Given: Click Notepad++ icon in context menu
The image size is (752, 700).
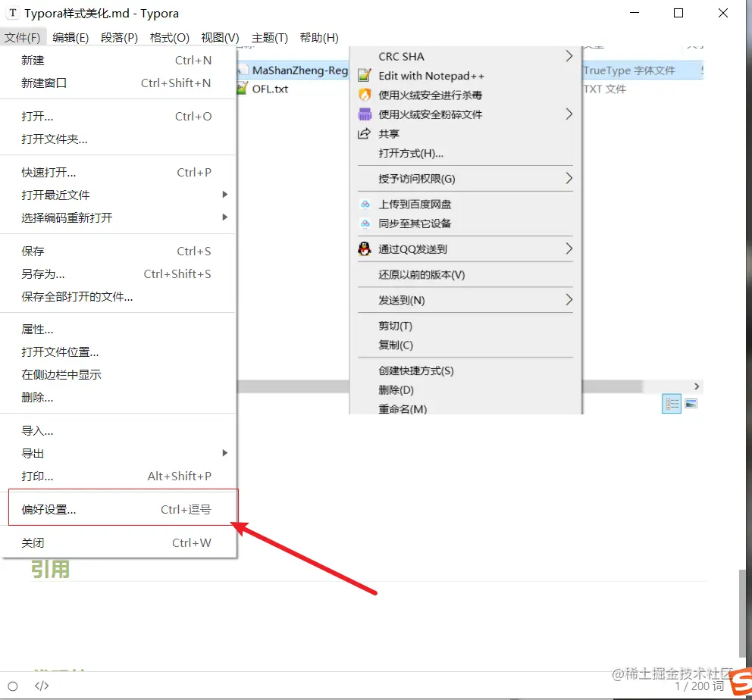Looking at the screenshot, I should tap(365, 76).
